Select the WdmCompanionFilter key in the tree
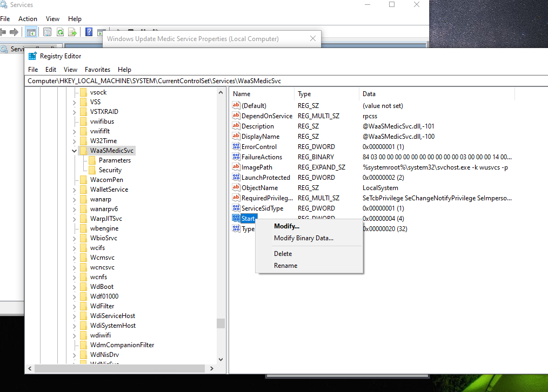The image size is (548, 392). [122, 345]
